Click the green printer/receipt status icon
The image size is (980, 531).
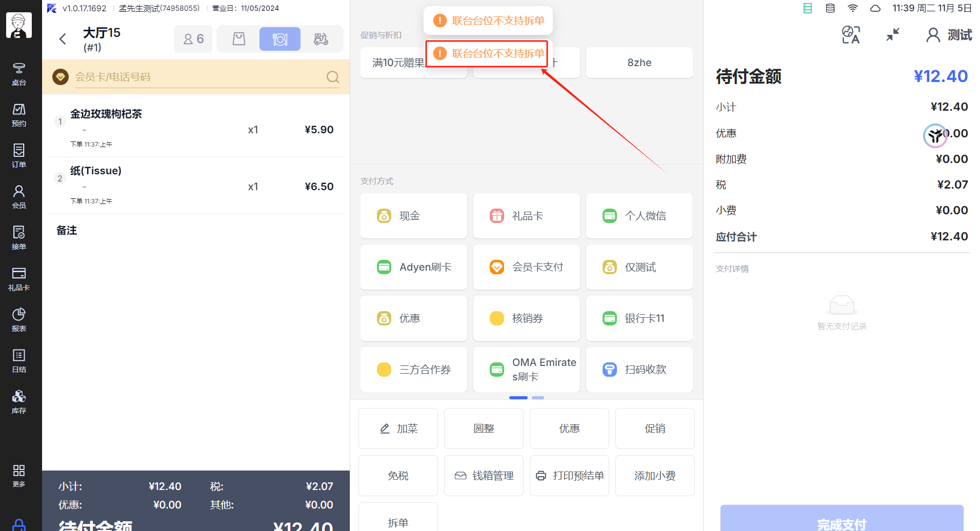click(808, 8)
